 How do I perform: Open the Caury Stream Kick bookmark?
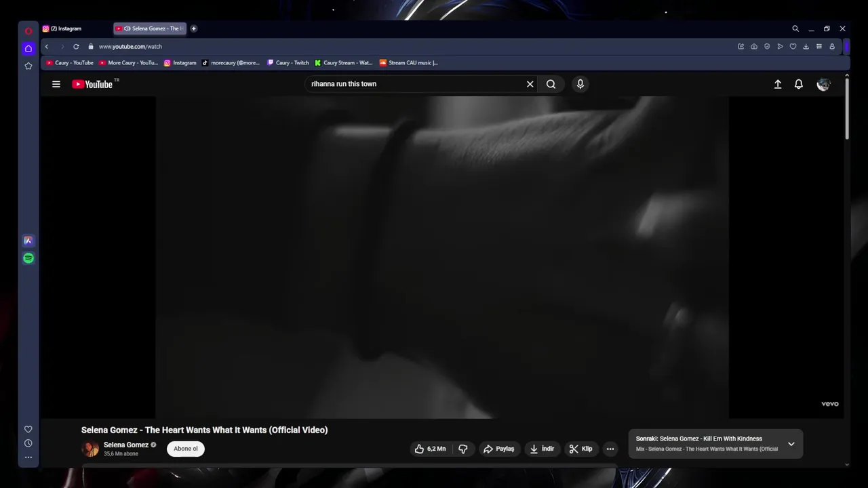344,63
